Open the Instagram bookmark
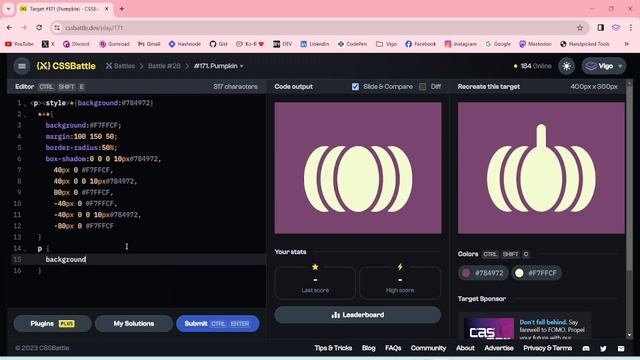The height and width of the screenshot is (360, 640). point(460,44)
